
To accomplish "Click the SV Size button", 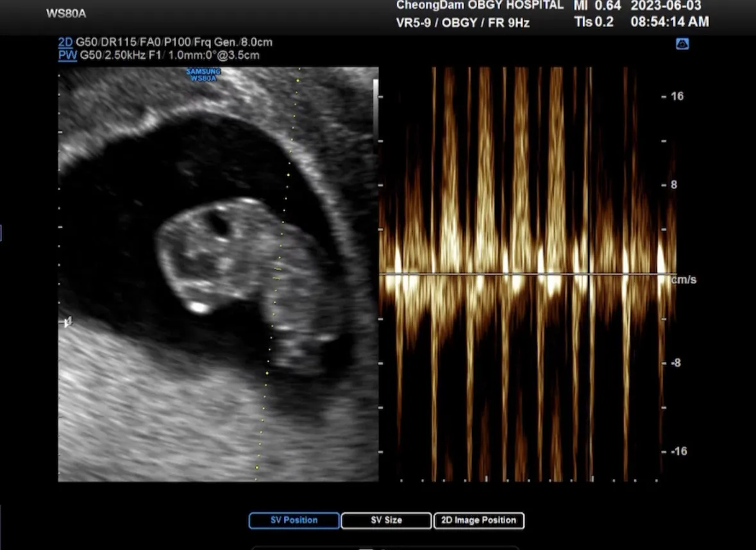I will pyautogui.click(x=386, y=520).
